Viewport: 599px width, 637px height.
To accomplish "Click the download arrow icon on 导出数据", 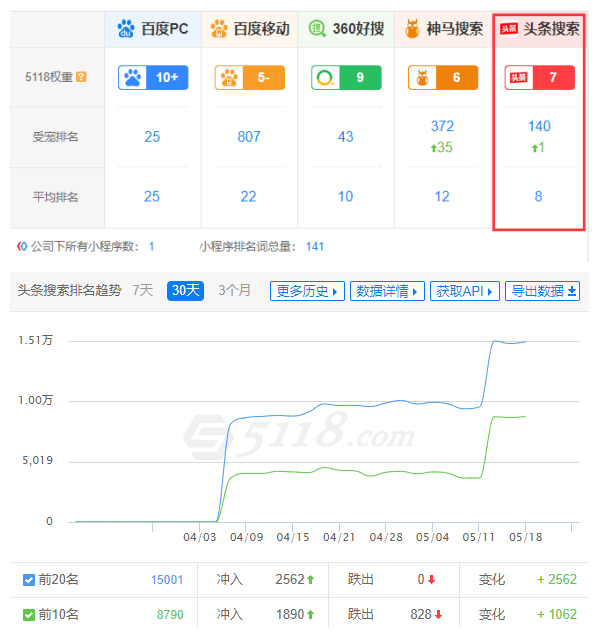I will [x=572, y=291].
